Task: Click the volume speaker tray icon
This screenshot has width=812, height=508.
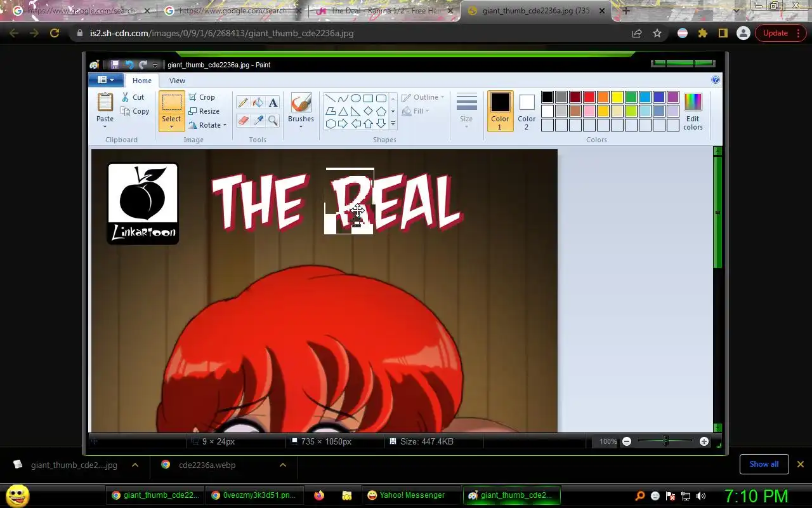Action: (x=701, y=496)
